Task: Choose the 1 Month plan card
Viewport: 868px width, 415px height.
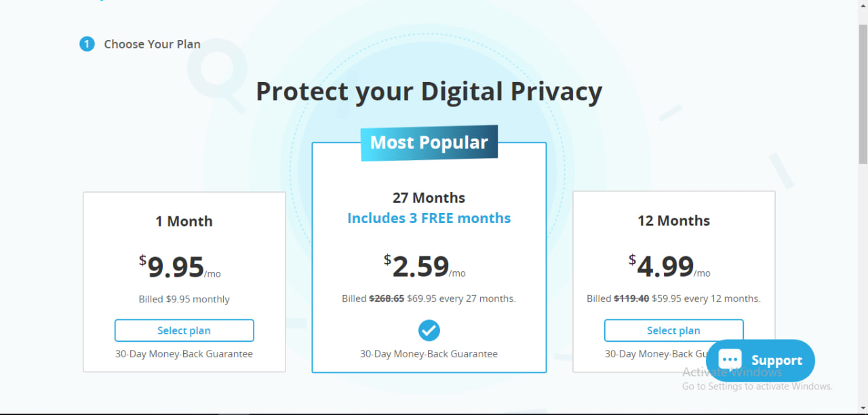Action: 184,282
